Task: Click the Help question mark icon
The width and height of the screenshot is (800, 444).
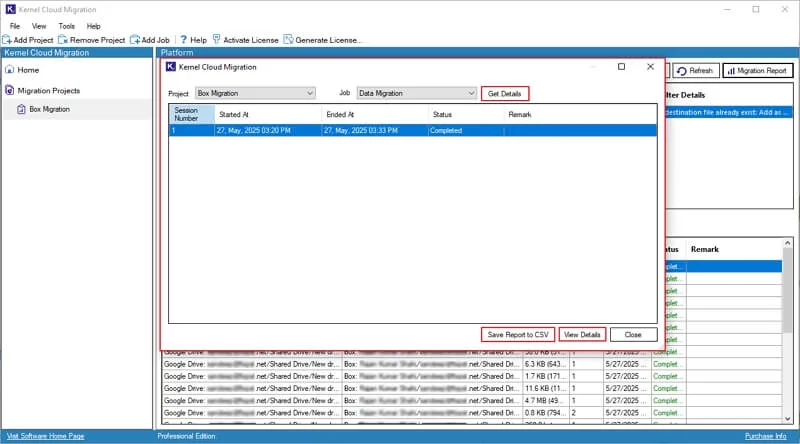Action: coord(184,39)
